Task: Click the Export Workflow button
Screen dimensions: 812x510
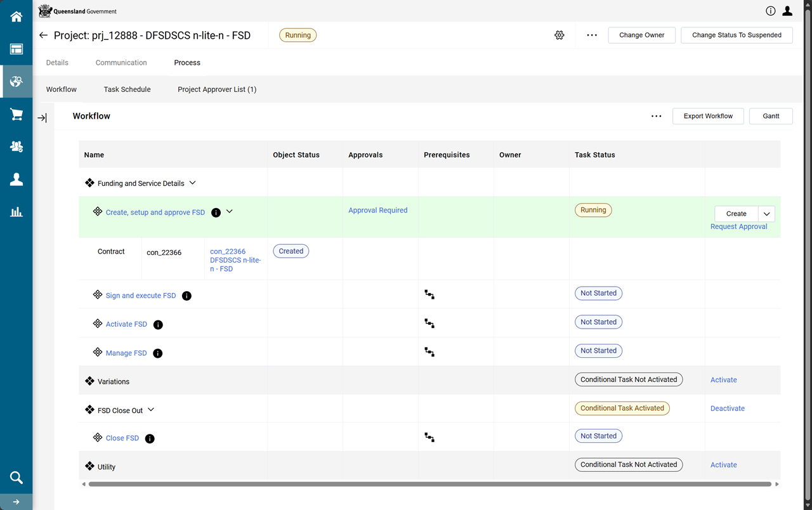Action: coord(707,116)
